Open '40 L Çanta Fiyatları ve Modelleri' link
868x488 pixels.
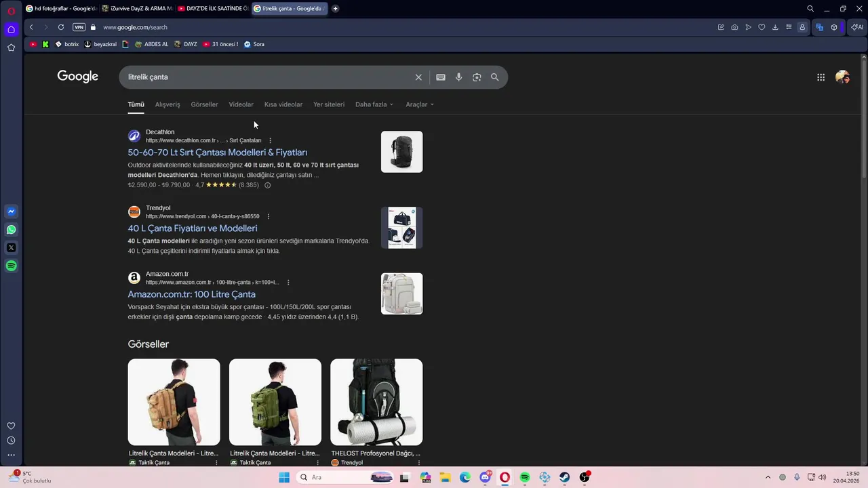point(193,228)
